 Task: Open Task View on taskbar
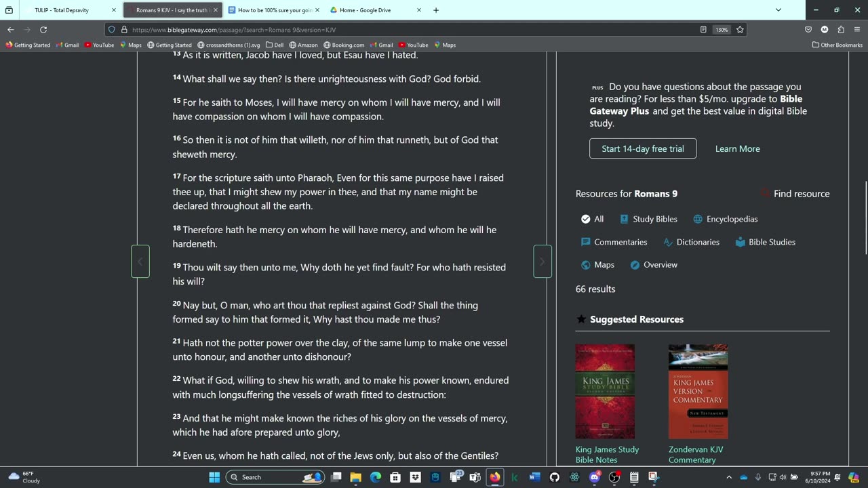point(336,477)
